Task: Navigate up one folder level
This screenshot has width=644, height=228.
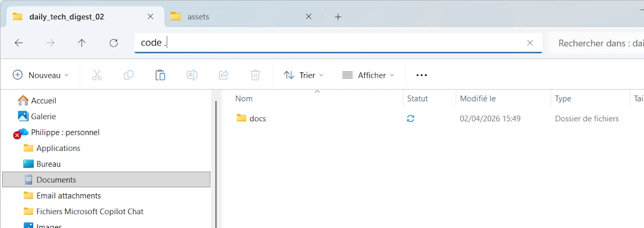Action: point(82,43)
